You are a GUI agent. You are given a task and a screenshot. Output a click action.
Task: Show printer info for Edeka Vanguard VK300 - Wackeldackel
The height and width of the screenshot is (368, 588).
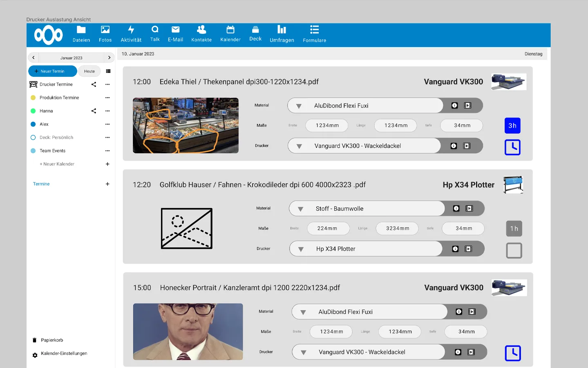(x=454, y=146)
